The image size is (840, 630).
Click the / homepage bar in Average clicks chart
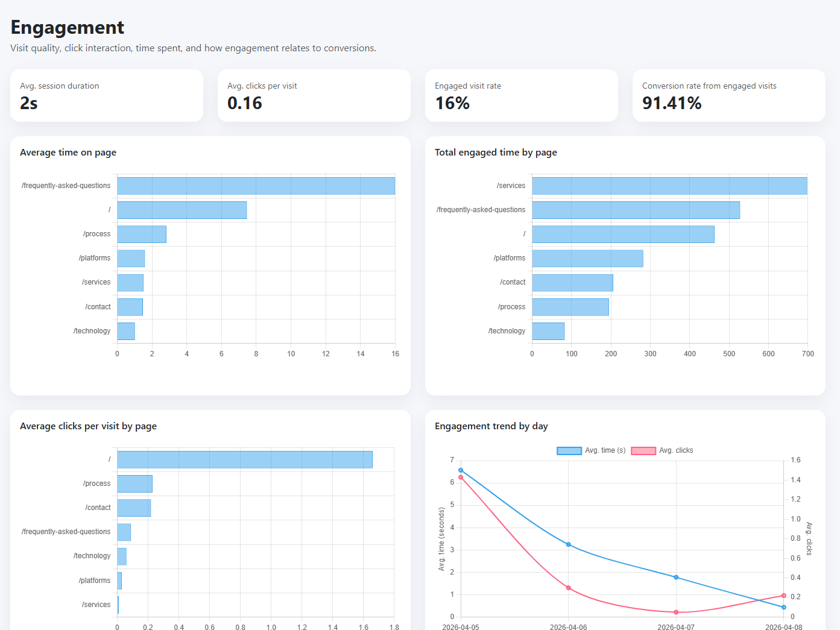tap(245, 459)
